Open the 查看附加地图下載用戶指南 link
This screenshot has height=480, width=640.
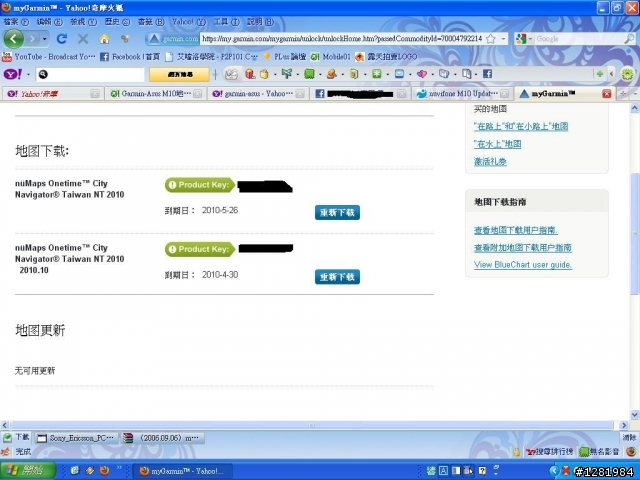point(522,248)
